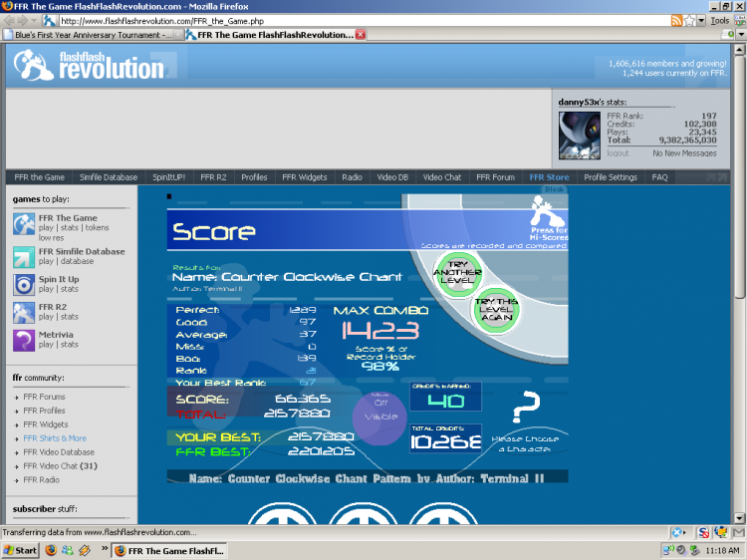Click the FFR R2 game icon
747x560 pixels.
24,313
